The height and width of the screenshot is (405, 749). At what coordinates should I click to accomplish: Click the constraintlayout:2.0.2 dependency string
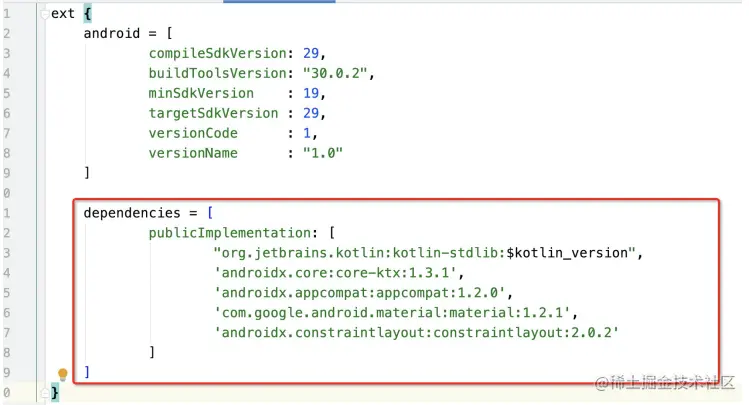click(416, 333)
